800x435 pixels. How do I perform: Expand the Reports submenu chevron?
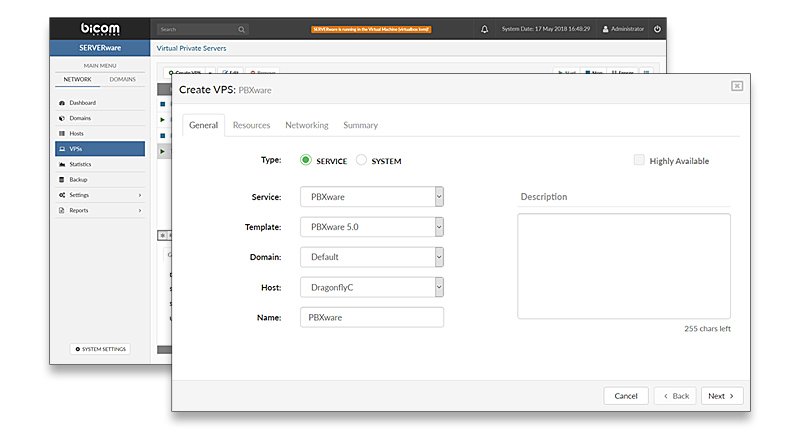140,211
